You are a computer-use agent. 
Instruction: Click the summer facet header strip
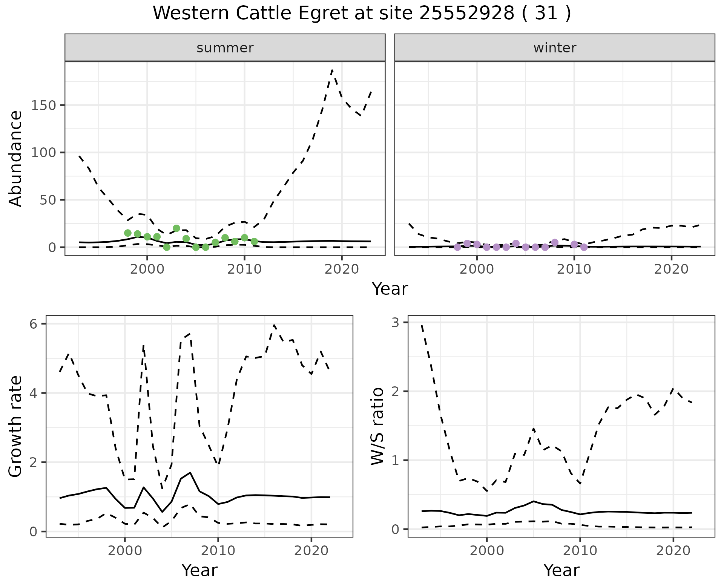(225, 48)
